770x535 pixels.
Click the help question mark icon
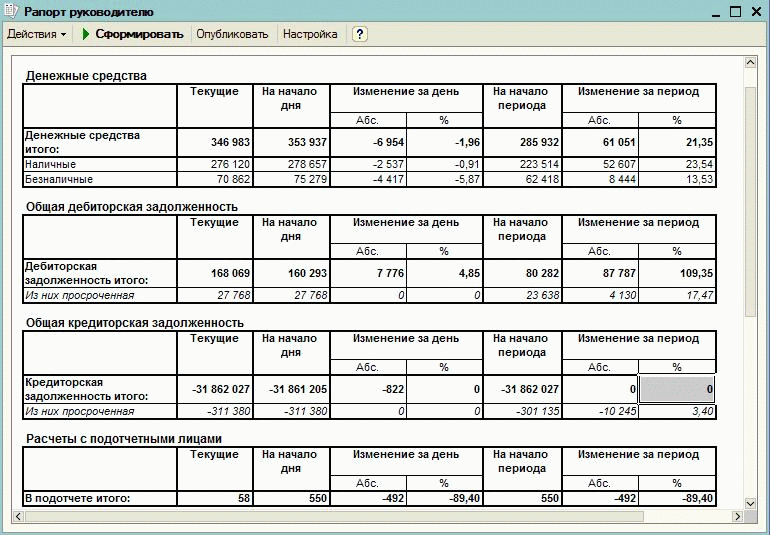click(360, 34)
